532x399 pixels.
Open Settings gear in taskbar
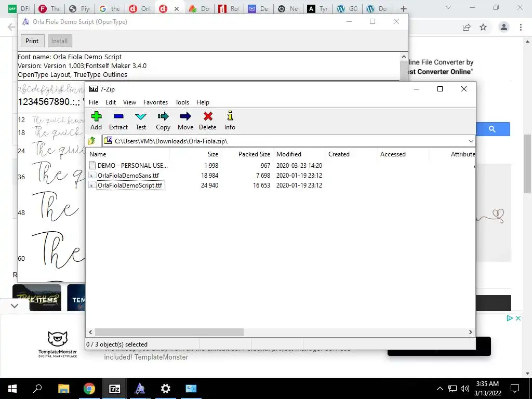[x=166, y=389]
